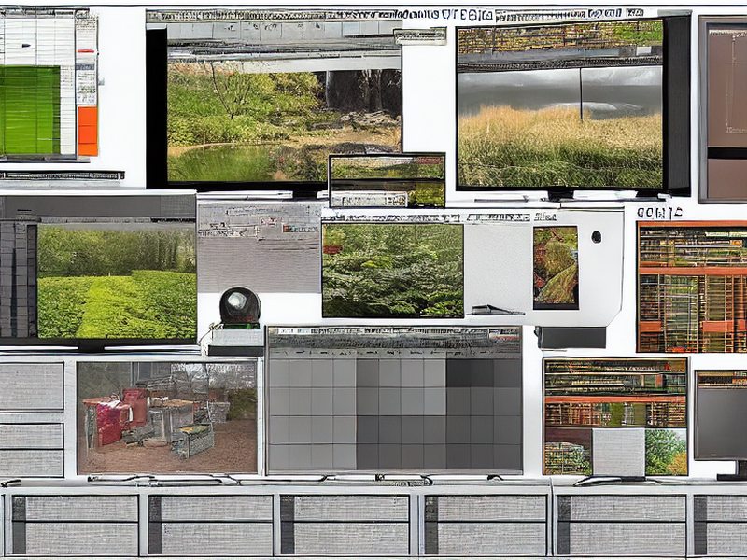Click the first gray drawer panel in bottom row
The image size is (747, 560).
click(76, 525)
